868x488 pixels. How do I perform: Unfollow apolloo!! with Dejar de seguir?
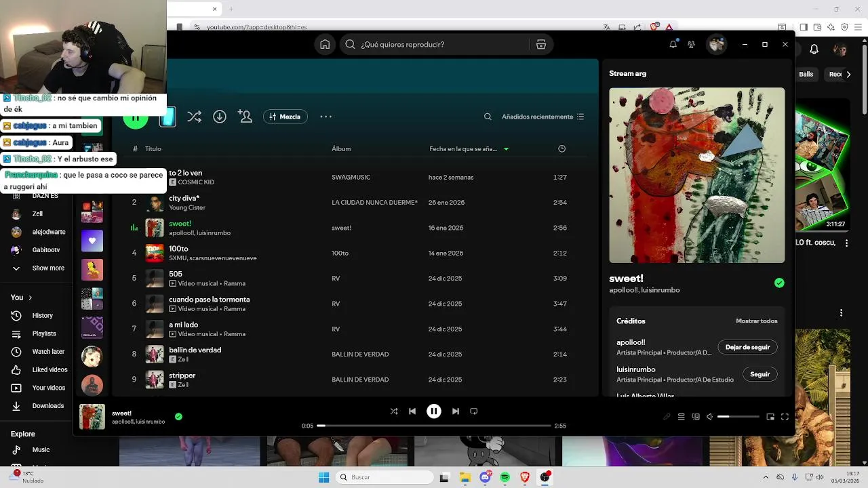click(747, 347)
